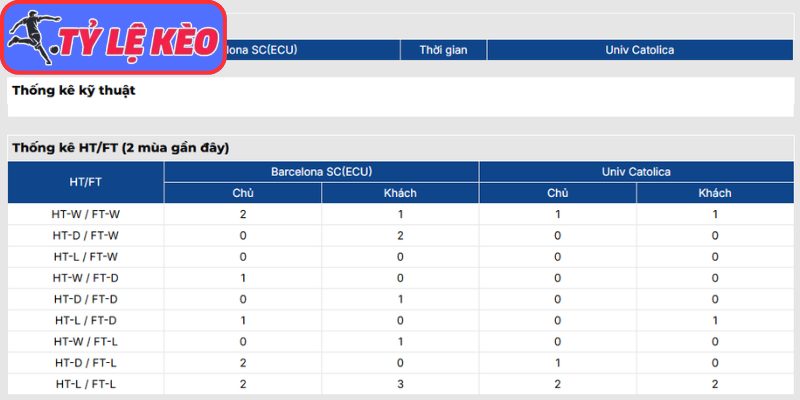Click the HT-L / FT-L row label
The height and width of the screenshot is (400, 800).
[86, 383]
